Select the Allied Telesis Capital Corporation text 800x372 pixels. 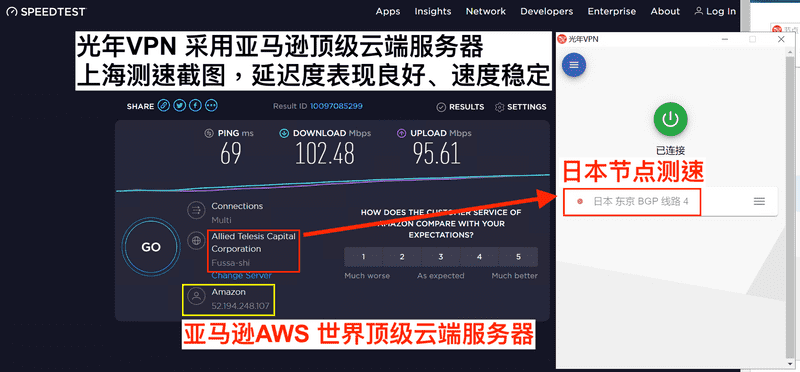(254, 243)
